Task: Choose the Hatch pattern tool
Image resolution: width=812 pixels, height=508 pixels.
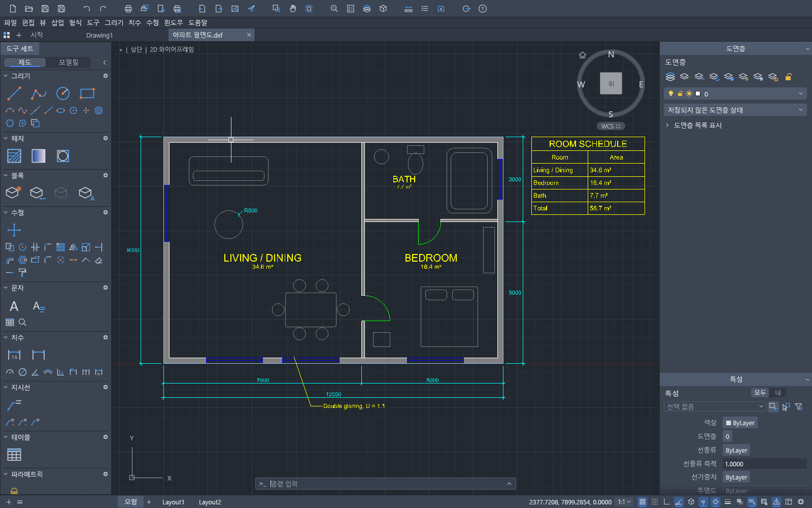Action: tap(14, 156)
